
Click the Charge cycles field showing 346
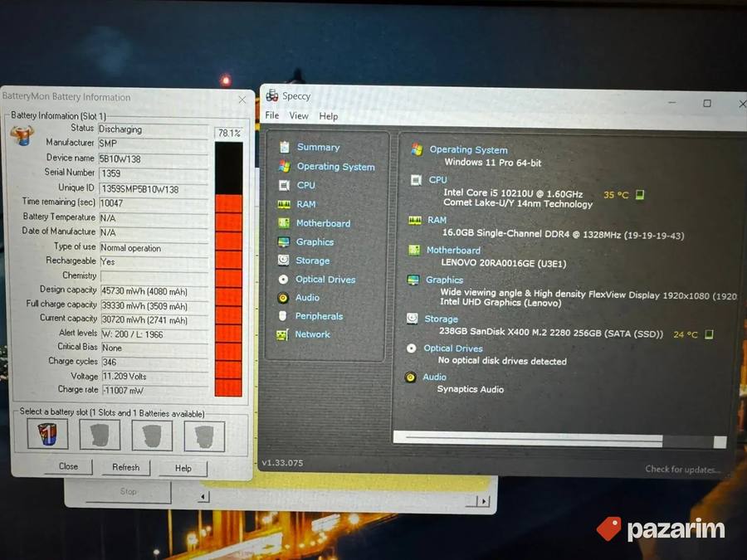point(155,362)
